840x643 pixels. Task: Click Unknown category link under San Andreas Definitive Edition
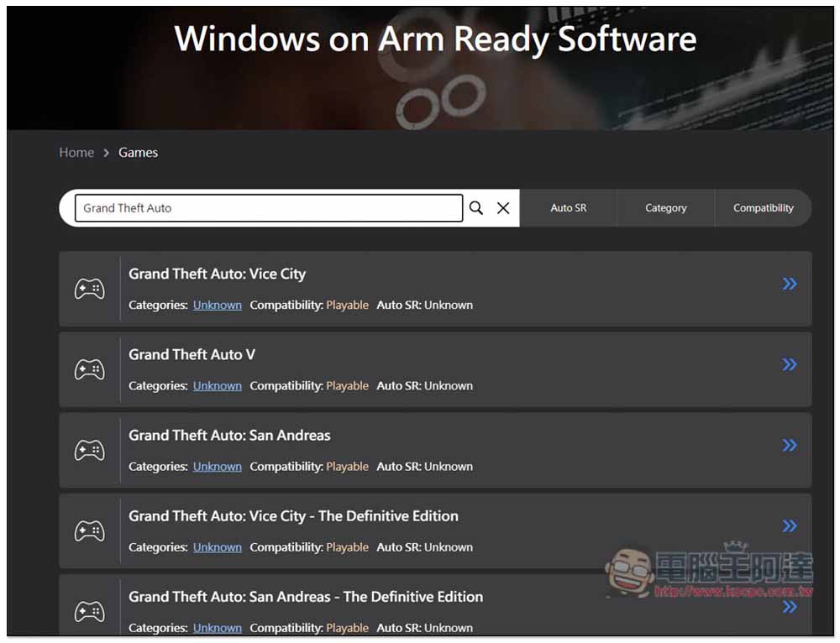(x=217, y=628)
